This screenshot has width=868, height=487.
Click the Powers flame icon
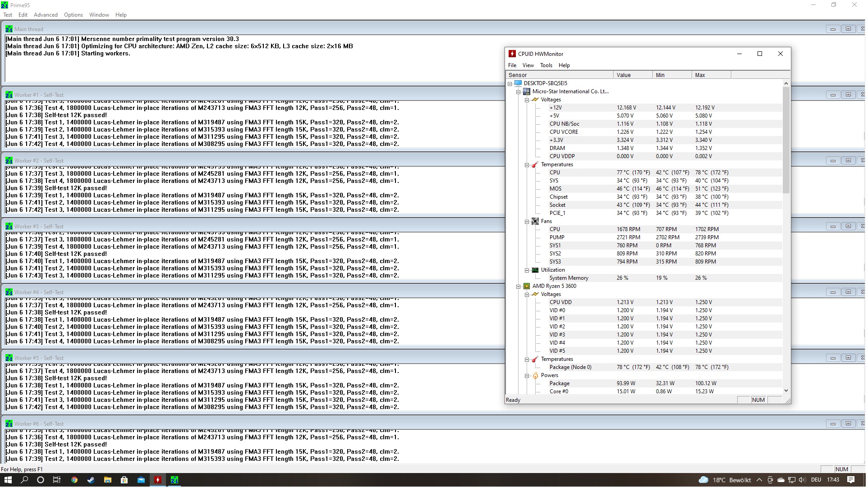pos(535,376)
